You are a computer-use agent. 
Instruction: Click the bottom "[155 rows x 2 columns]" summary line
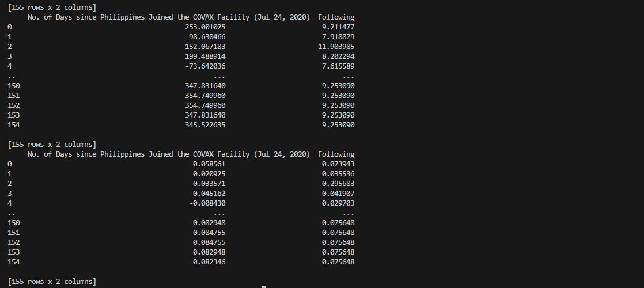52,282
